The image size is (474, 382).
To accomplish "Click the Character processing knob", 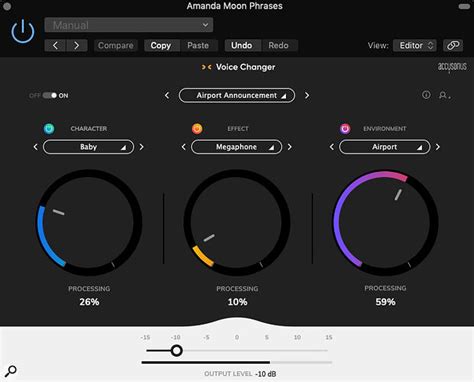I will click(x=89, y=222).
